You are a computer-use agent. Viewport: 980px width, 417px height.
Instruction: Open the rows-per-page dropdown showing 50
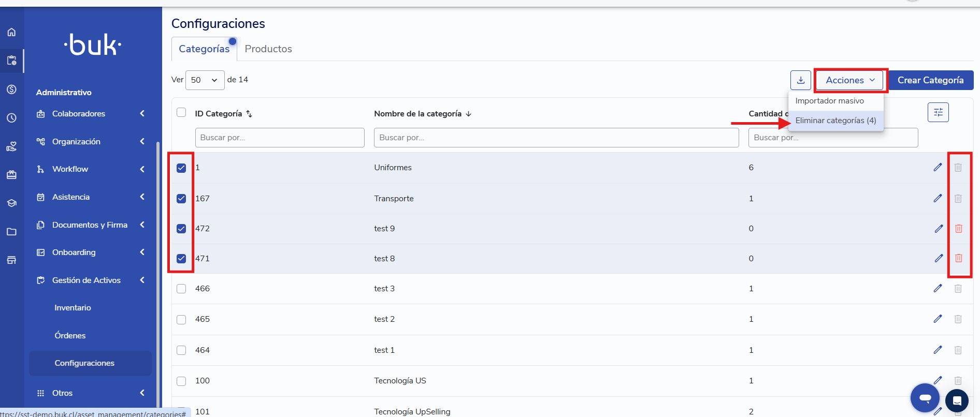tap(205, 80)
